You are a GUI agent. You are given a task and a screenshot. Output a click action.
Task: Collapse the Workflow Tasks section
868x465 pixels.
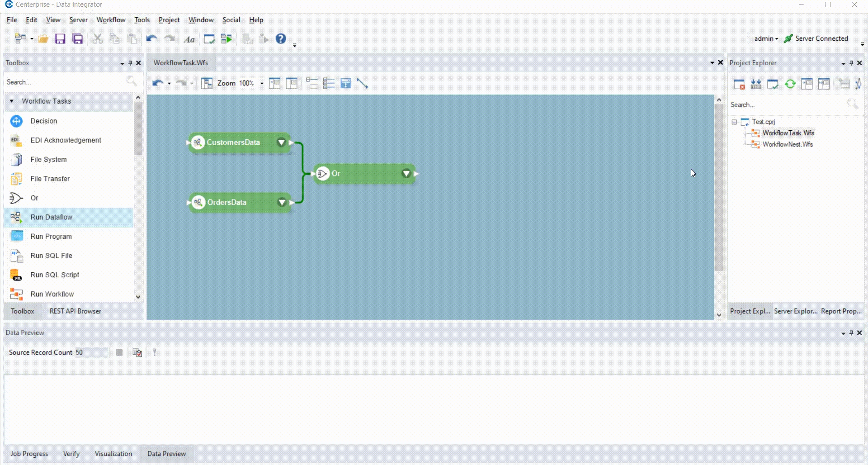(12, 101)
